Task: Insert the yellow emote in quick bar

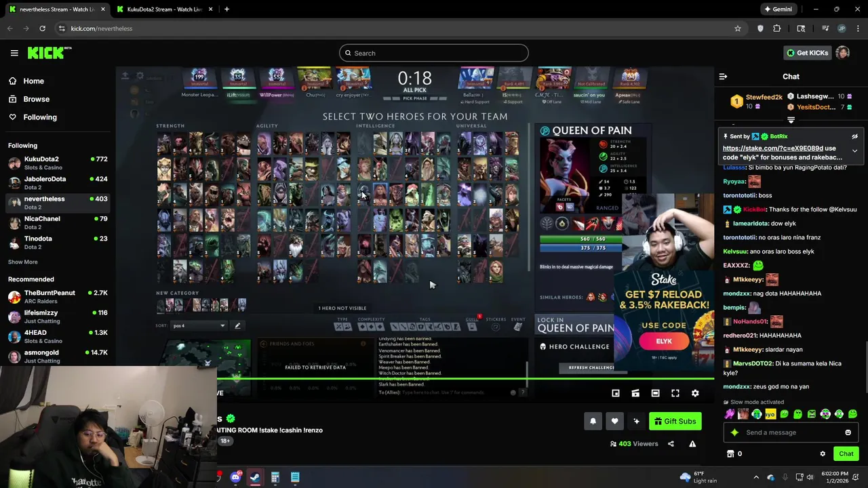Action: click(x=770, y=414)
